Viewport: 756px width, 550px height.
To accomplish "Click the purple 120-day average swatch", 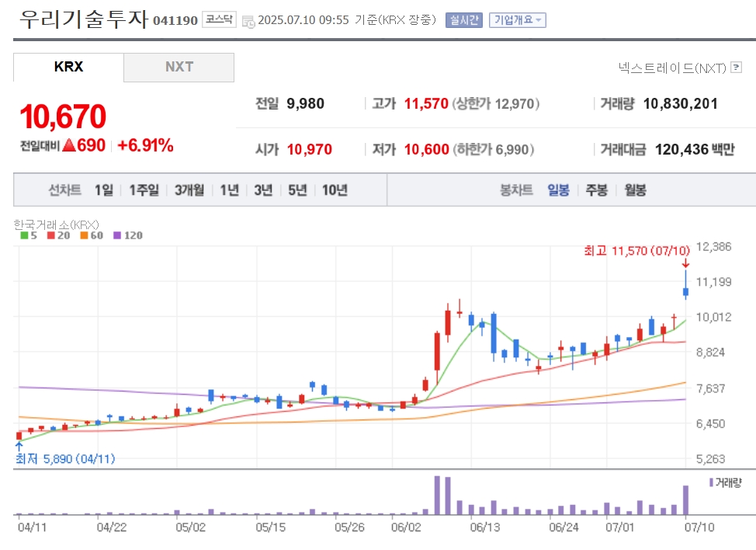I will (116, 235).
